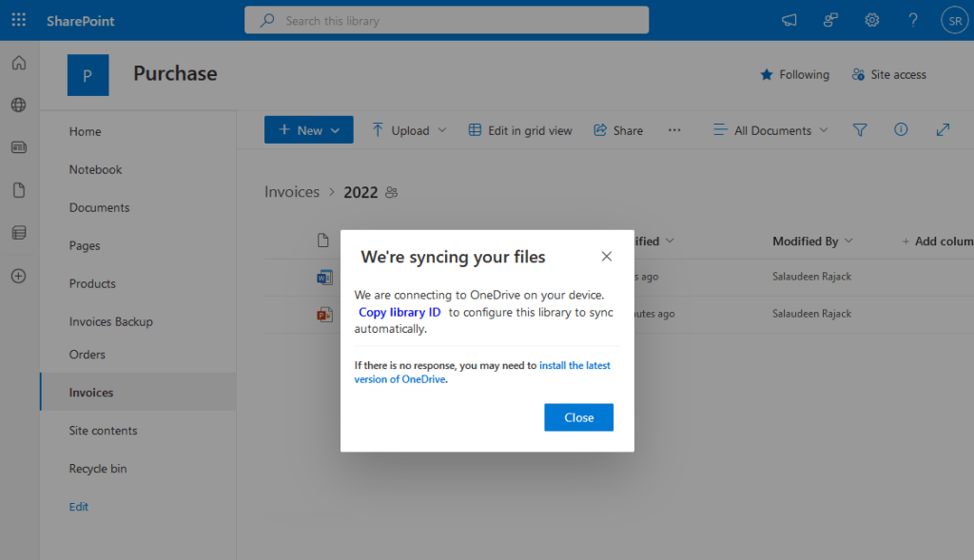Select the PowerPoint invoice file icon
974x560 pixels.
point(324,313)
